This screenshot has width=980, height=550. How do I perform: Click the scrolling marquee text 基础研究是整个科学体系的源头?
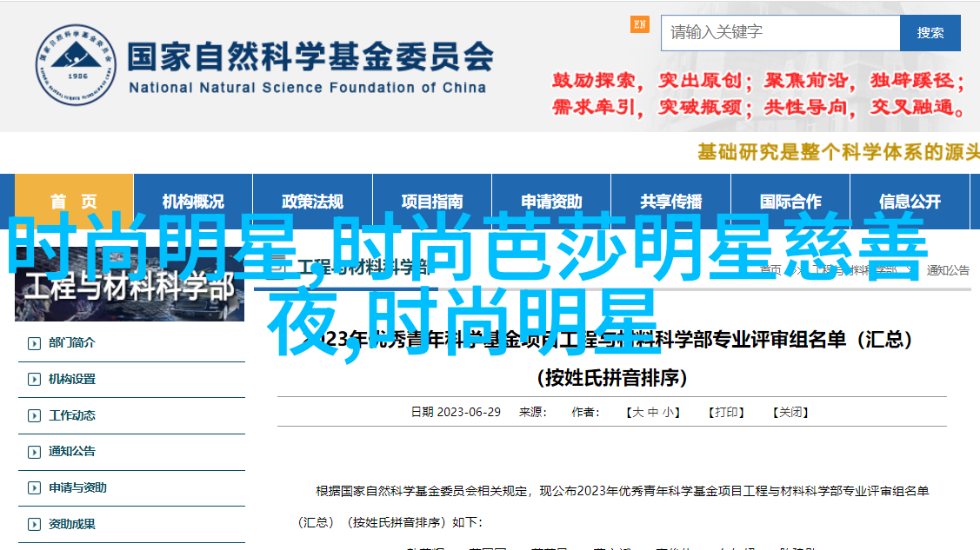click(838, 152)
